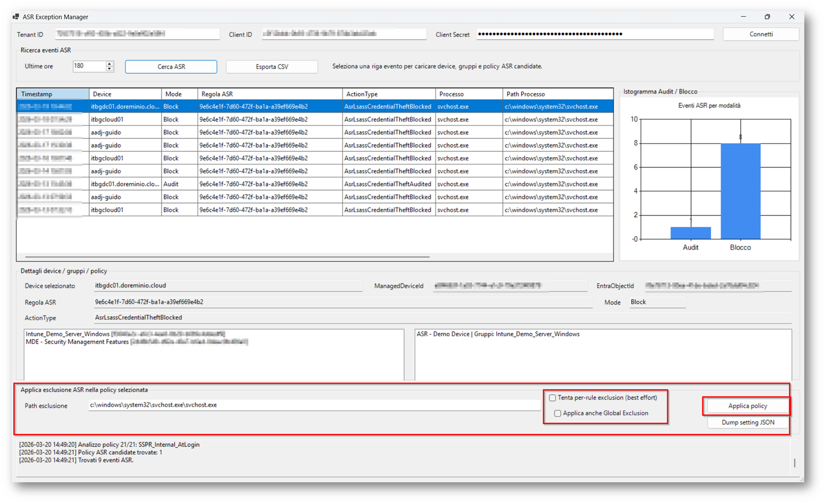Increase the Ultime ore spinner value

coord(109,64)
